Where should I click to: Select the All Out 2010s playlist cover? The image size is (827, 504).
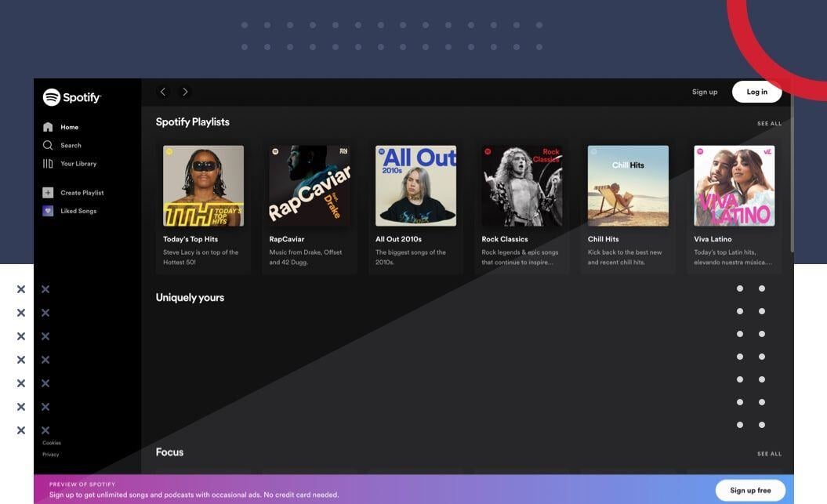click(x=415, y=186)
